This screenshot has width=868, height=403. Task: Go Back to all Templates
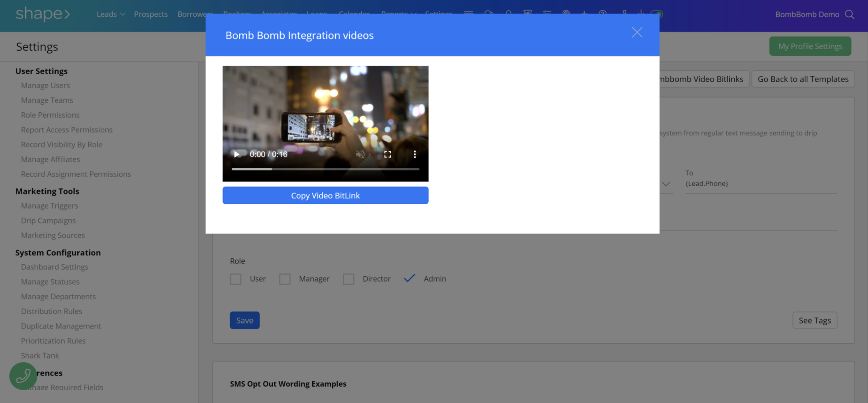pyautogui.click(x=803, y=79)
